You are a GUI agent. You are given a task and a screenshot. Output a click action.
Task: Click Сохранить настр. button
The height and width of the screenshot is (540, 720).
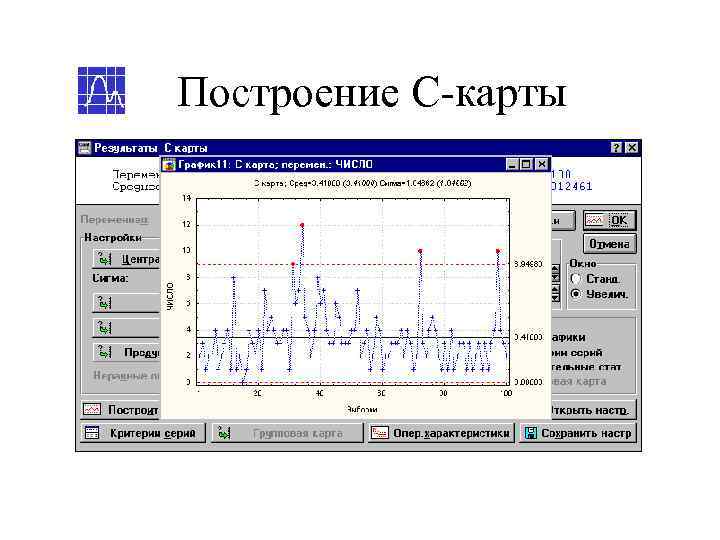[578, 433]
